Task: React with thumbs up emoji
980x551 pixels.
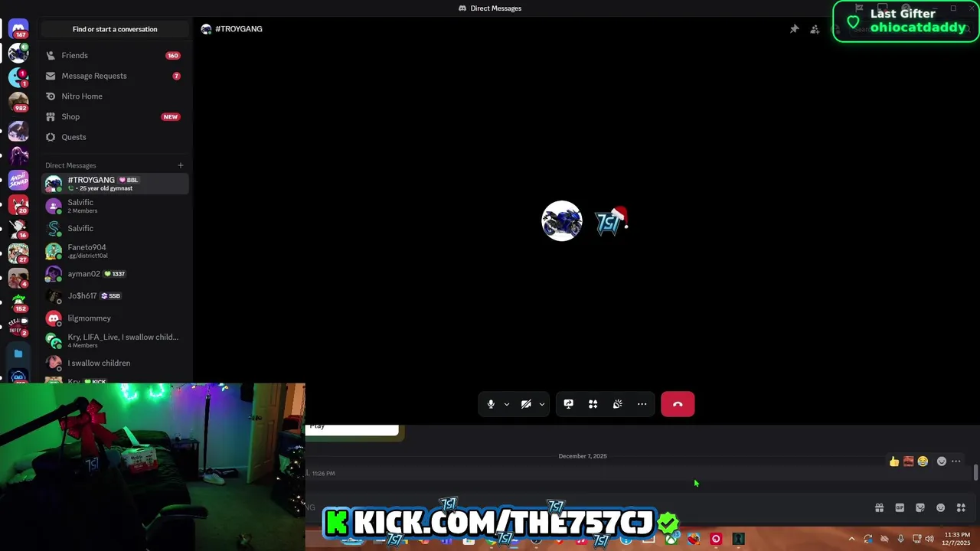Action: [893, 461]
